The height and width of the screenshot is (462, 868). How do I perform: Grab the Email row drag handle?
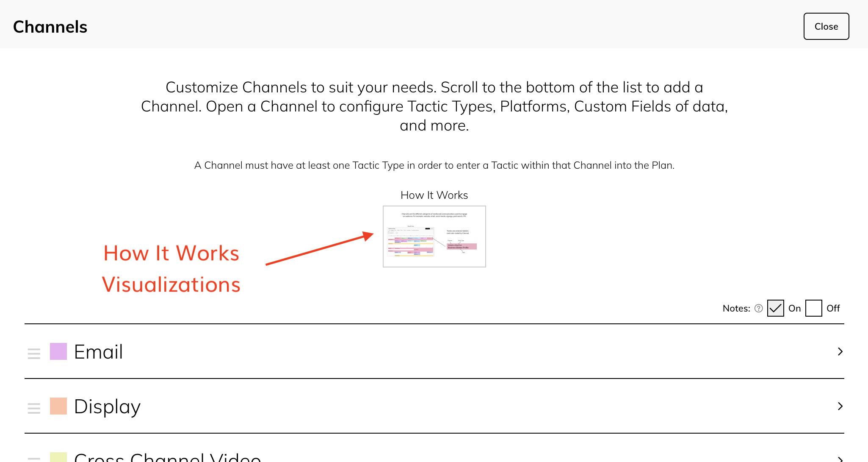34,353
